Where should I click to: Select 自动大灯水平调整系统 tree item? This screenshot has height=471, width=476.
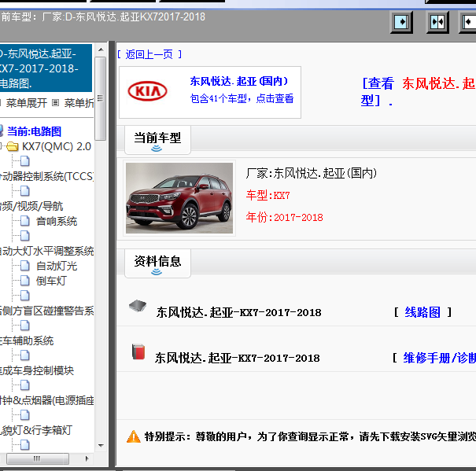[x=46, y=251]
